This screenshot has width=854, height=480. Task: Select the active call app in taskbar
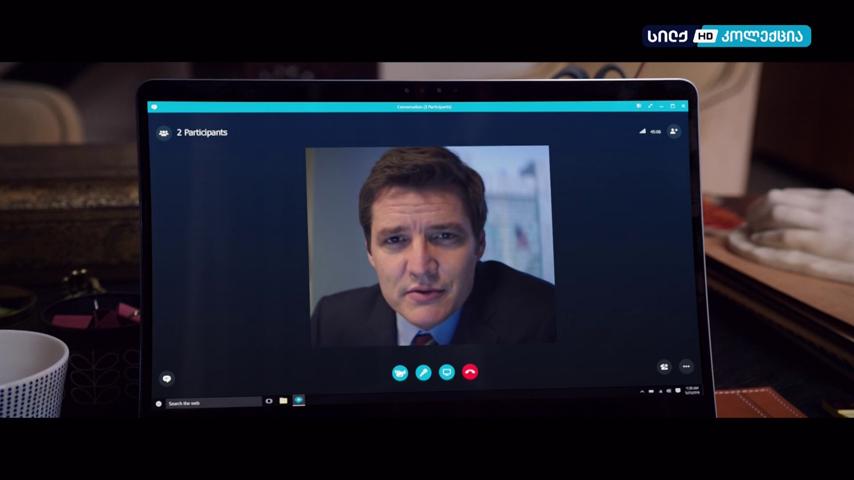[x=298, y=400]
